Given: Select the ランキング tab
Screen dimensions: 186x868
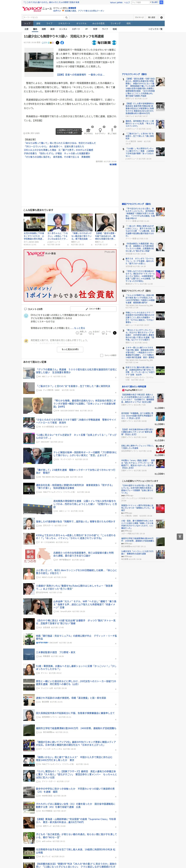Looking at the screenshot, I should coord(115,23).
